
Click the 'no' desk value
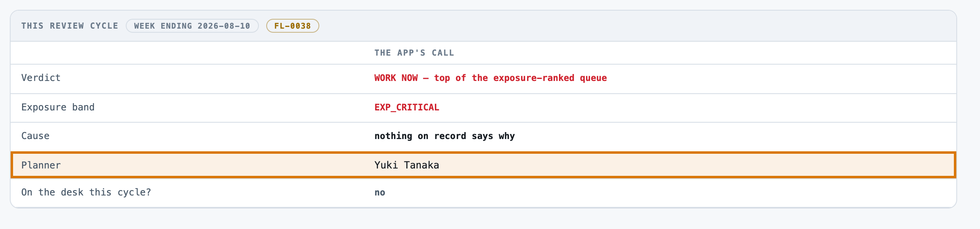tap(380, 193)
